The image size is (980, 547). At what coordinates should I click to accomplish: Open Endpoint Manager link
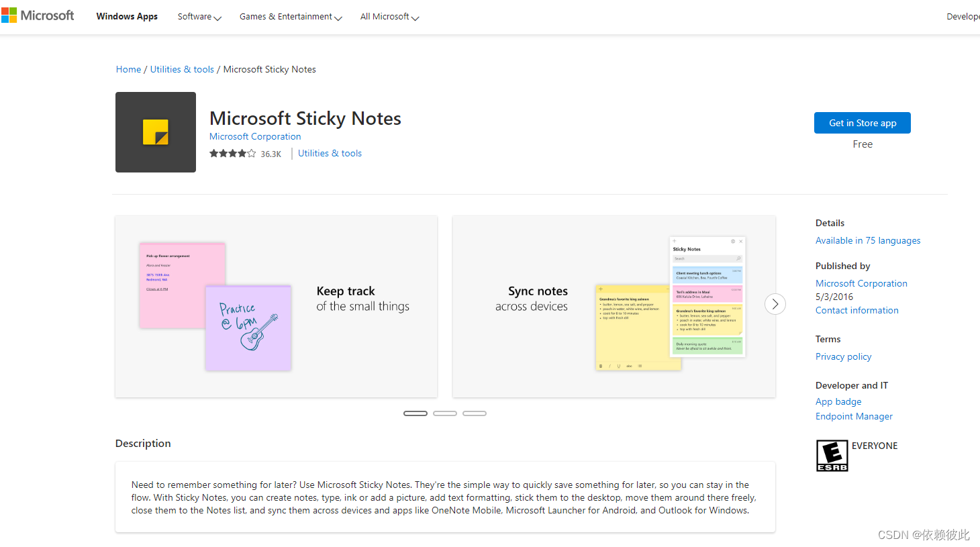tap(854, 416)
